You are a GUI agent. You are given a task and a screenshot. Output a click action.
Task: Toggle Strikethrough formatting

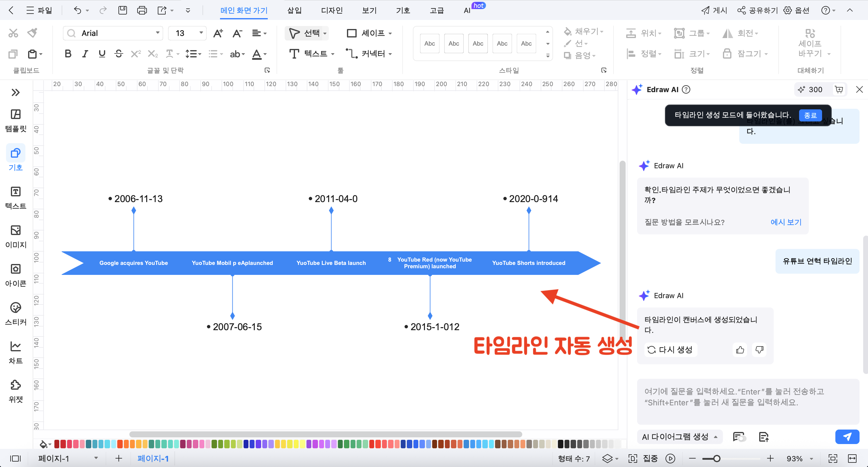point(118,53)
